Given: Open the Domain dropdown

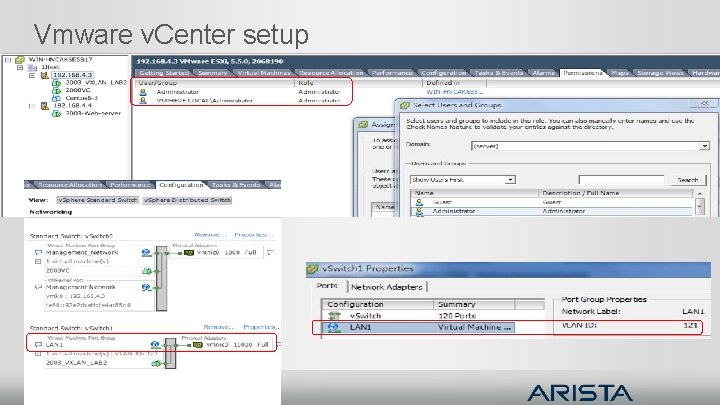Looking at the screenshot, I should [705, 146].
